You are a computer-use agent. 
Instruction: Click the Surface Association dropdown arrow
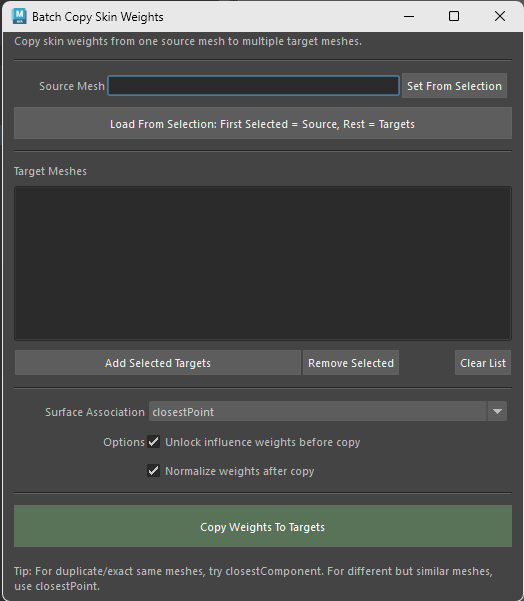tap(497, 411)
